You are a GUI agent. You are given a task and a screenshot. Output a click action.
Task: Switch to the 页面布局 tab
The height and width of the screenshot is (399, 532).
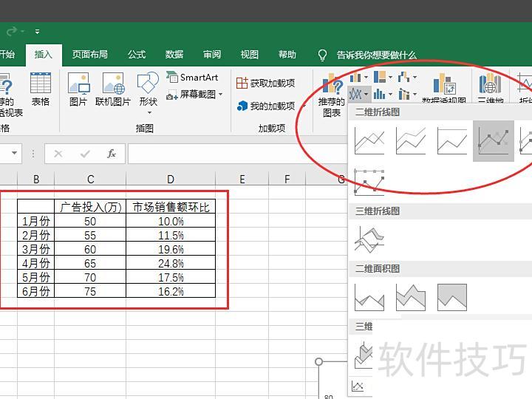pyautogui.click(x=89, y=55)
